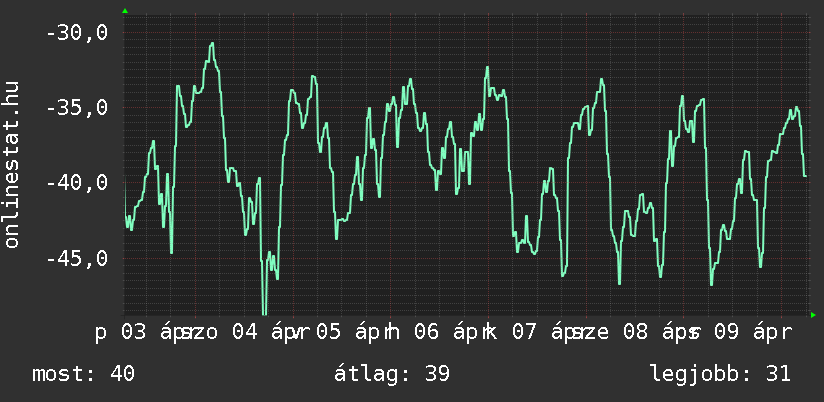Click the onlinestat.hu vertical label

click(x=12, y=163)
